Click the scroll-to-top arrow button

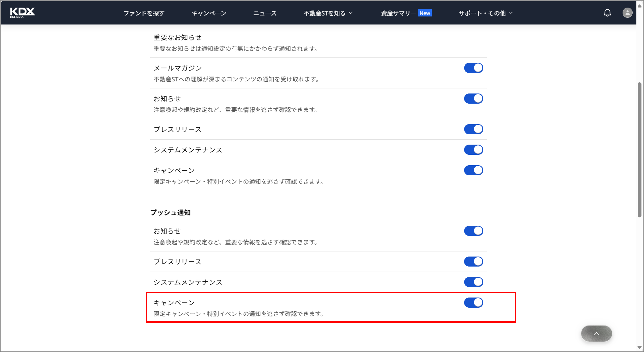(x=596, y=333)
